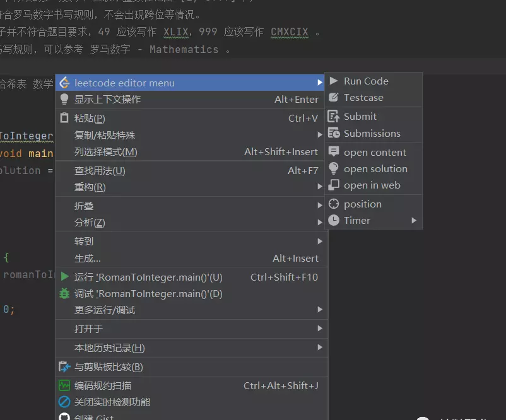Viewport: 506px width, 420px height.
Task: Click 罗马数字 - Mathematics reference text
Action: pyautogui.click(x=154, y=49)
